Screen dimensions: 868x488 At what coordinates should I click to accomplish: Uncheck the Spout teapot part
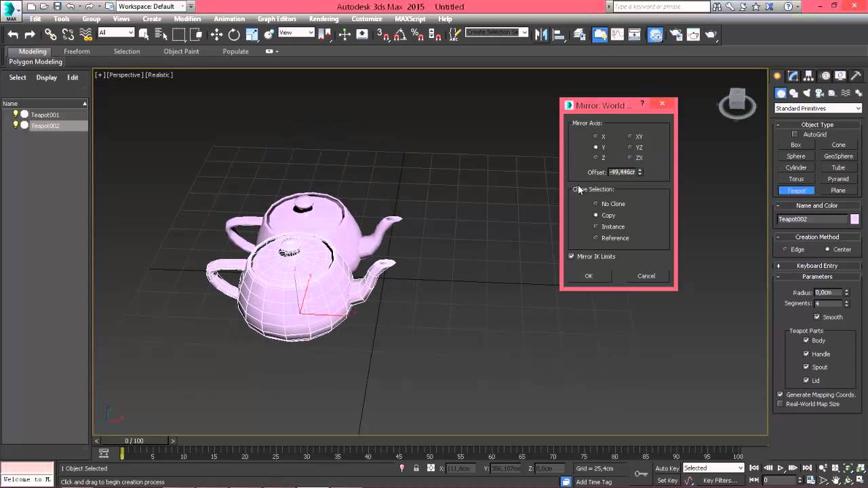click(806, 367)
